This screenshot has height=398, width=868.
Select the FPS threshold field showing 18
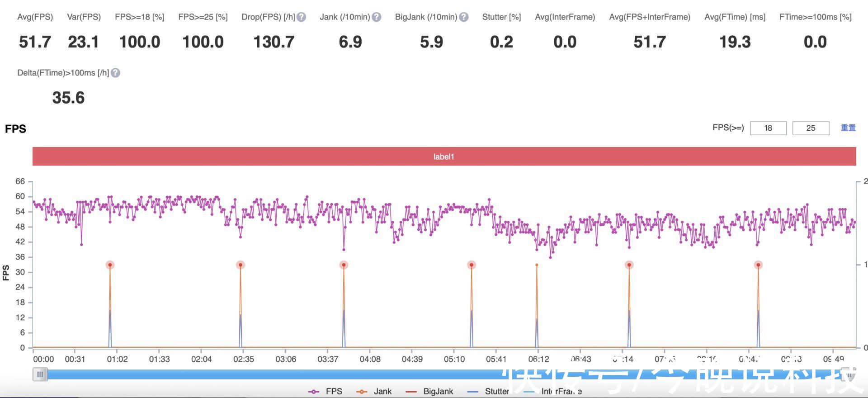point(768,128)
